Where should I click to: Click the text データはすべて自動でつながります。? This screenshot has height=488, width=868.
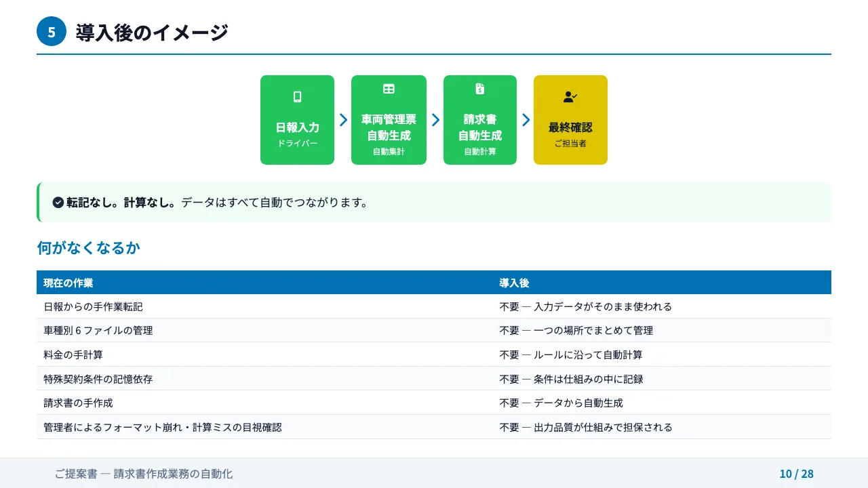pyautogui.click(x=275, y=202)
